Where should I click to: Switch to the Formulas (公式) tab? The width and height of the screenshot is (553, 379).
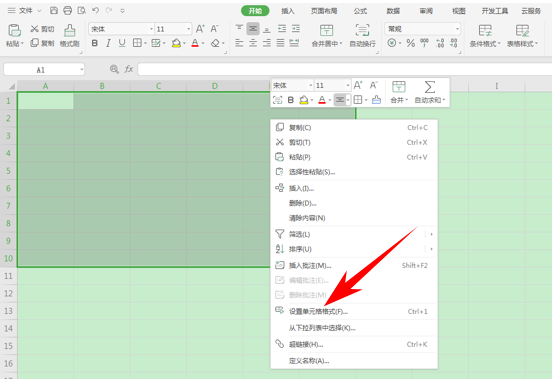coord(360,11)
